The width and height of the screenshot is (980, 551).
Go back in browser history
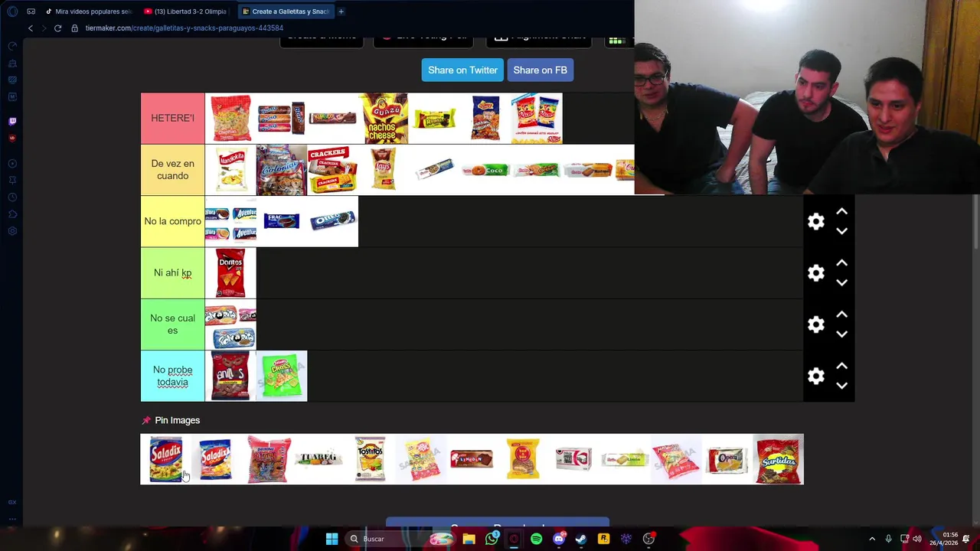click(31, 28)
